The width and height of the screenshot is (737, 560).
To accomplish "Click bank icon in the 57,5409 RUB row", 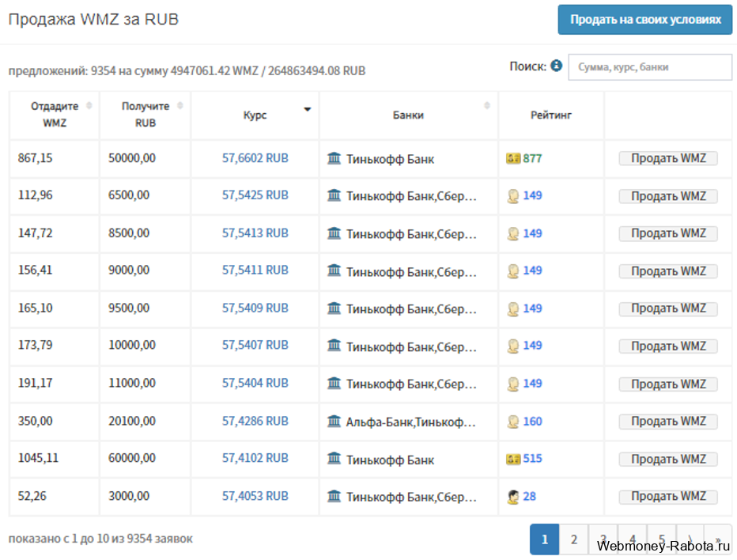I will click(x=334, y=308).
